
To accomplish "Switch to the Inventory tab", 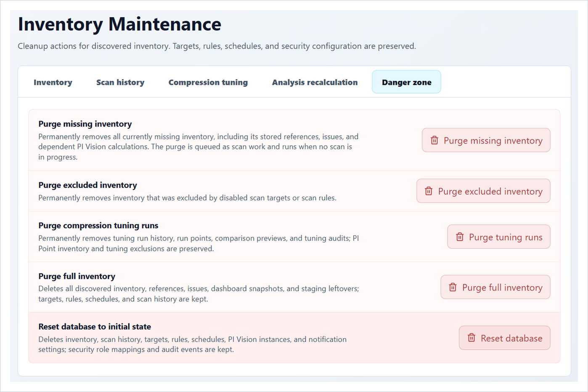I will coord(53,82).
